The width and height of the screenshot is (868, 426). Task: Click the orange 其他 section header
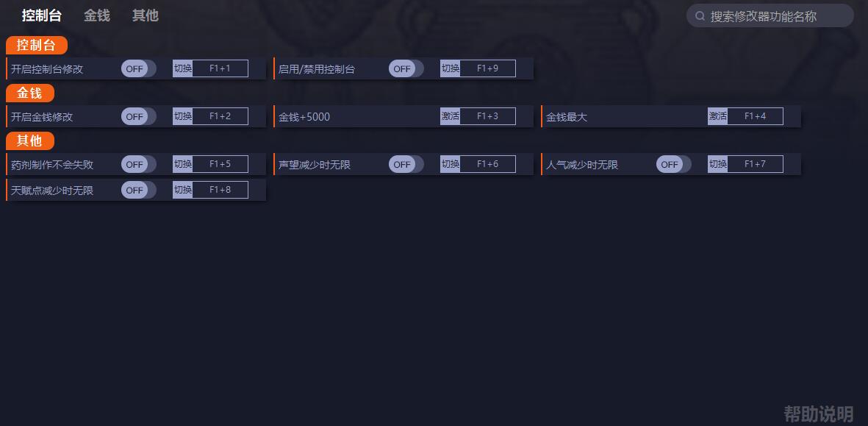pyautogui.click(x=30, y=141)
